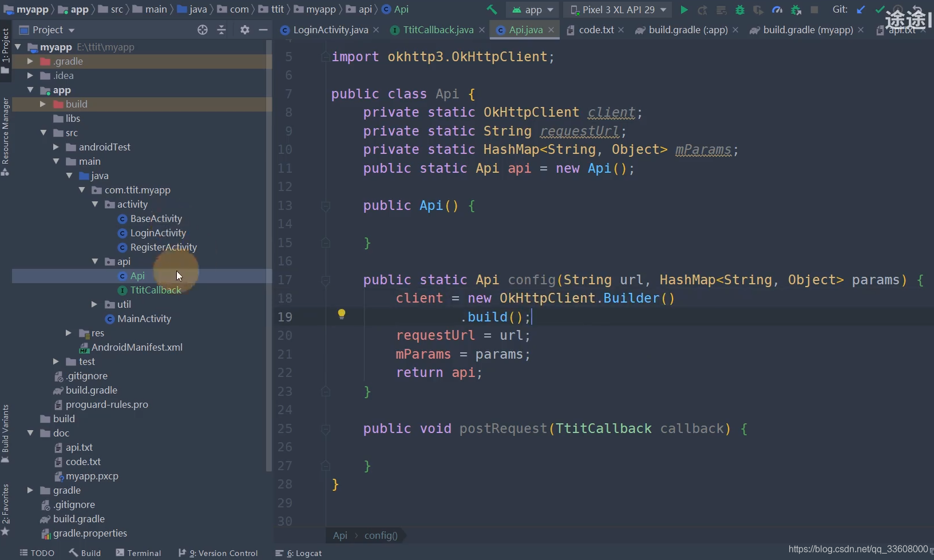The height and width of the screenshot is (560, 934).
Task: Open the Logcat tool window
Action: tap(298, 553)
